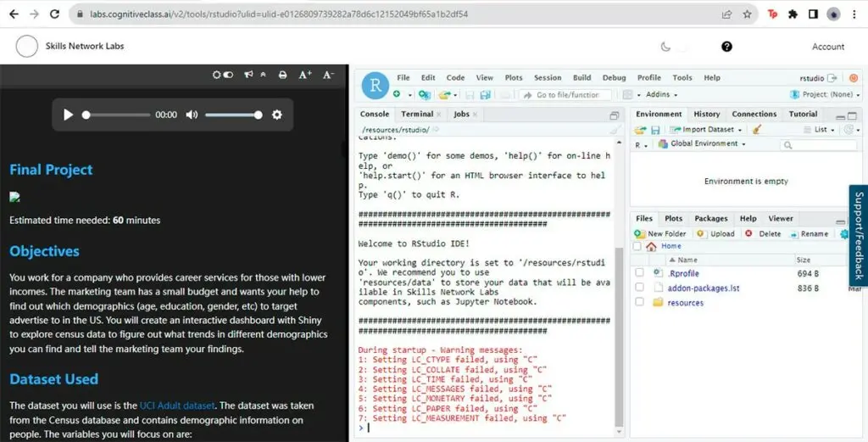The width and height of the screenshot is (868, 442).
Task: Clear environment objects with the broom icon
Action: (x=757, y=129)
